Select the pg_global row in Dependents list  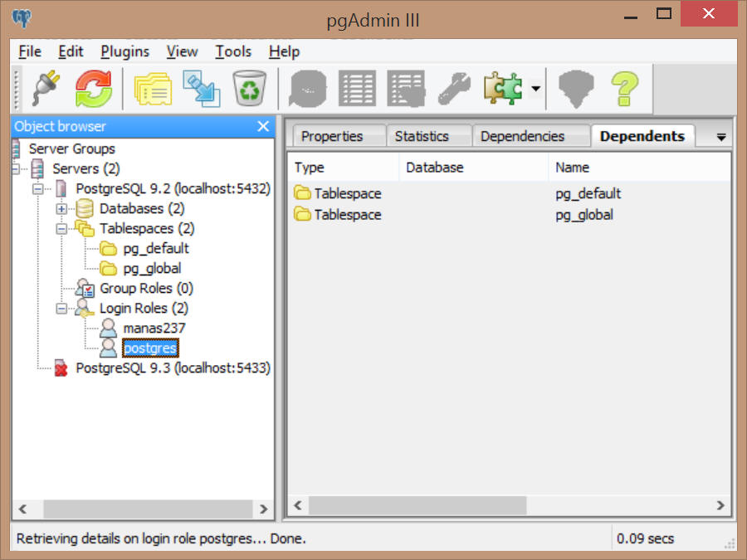coord(510,215)
